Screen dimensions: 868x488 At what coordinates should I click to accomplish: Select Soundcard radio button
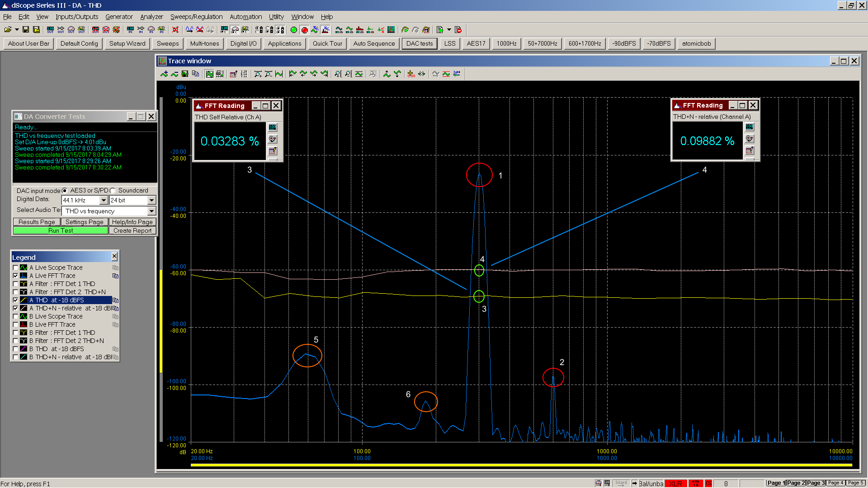pyautogui.click(x=113, y=190)
